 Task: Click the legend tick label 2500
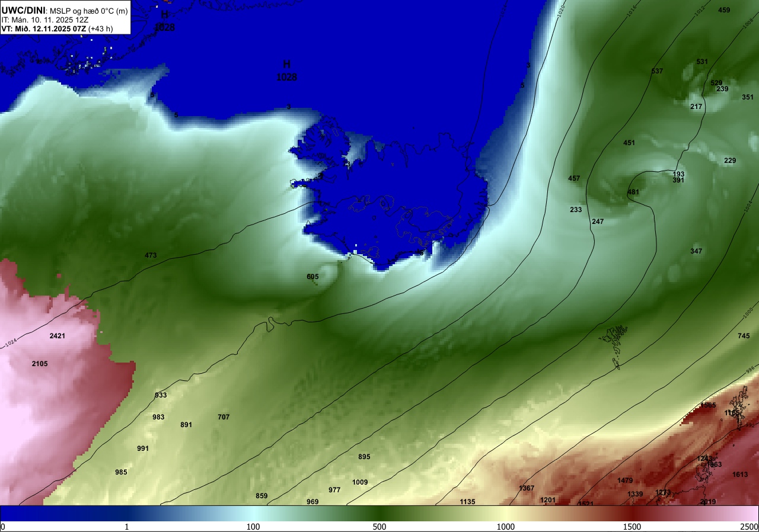(750, 527)
